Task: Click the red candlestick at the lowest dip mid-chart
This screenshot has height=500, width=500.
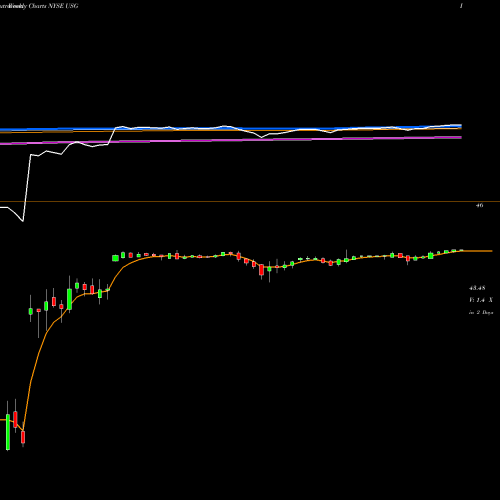Action: [261, 270]
